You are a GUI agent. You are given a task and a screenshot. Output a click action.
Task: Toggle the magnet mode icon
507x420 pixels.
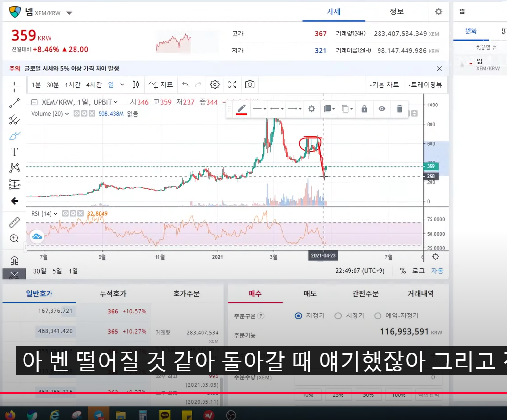click(14, 261)
